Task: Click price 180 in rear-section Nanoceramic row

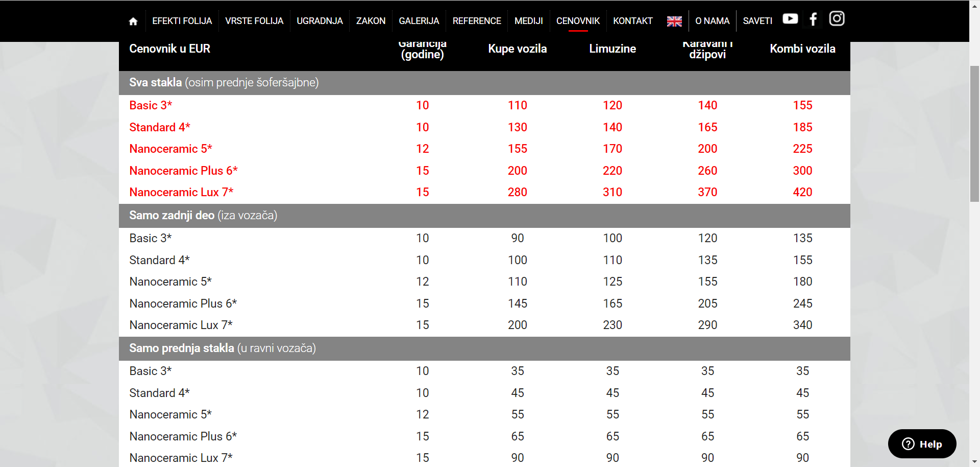Action: coord(802,282)
